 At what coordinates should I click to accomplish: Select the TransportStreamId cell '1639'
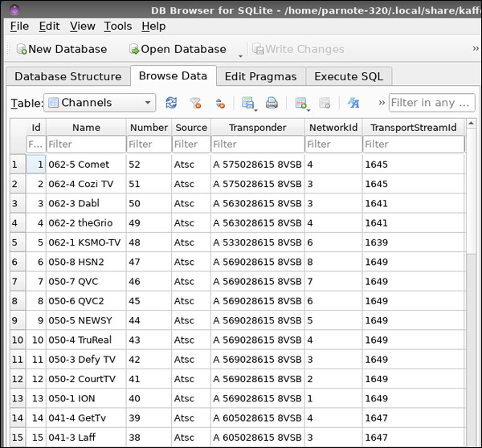(414, 242)
